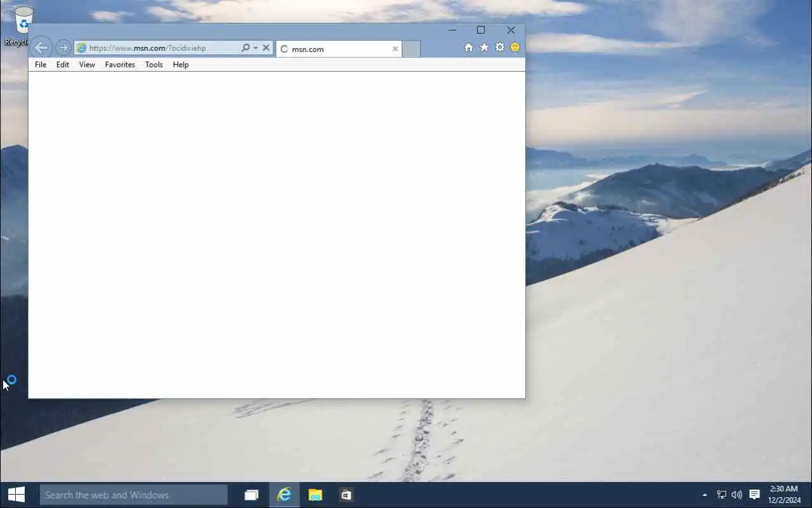Open the Tools menu
This screenshot has width=812, height=508.
tap(154, 65)
